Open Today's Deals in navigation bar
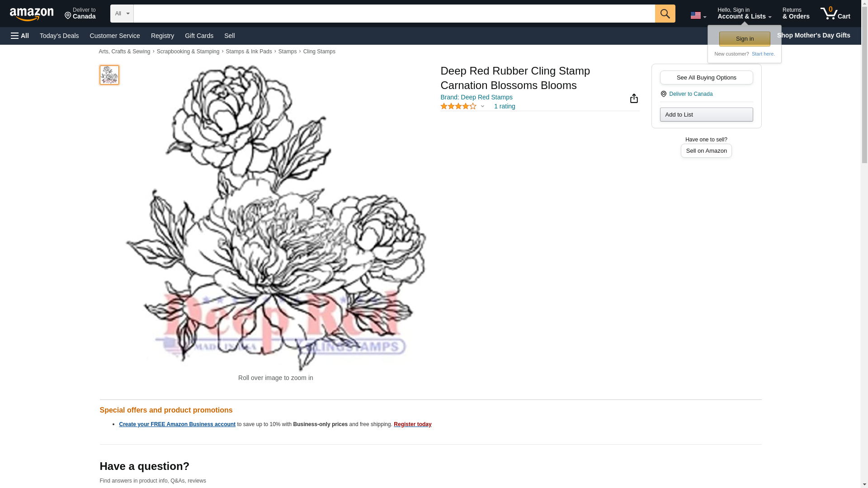This screenshot has height=488, width=868. [59, 36]
